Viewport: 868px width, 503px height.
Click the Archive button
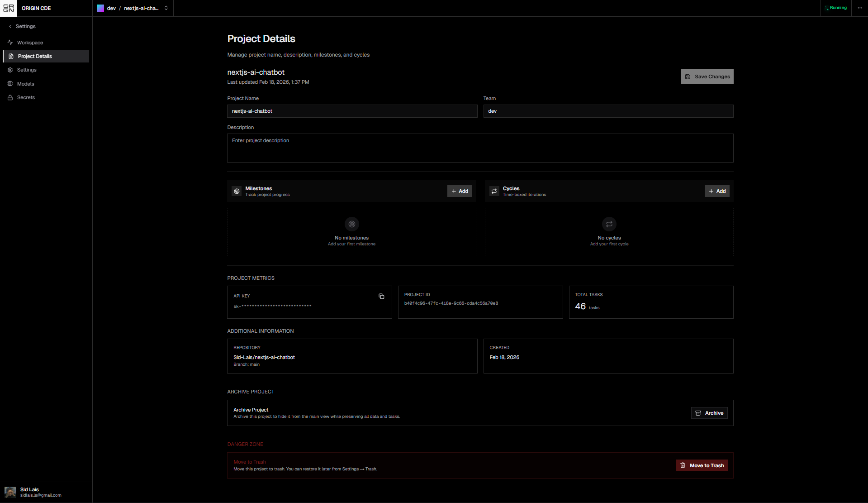tap(709, 413)
